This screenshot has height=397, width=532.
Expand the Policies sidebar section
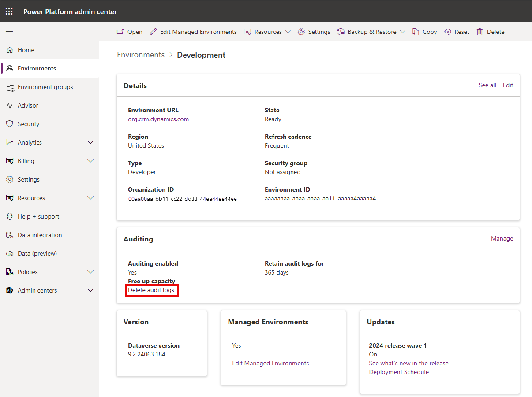pyautogui.click(x=90, y=272)
